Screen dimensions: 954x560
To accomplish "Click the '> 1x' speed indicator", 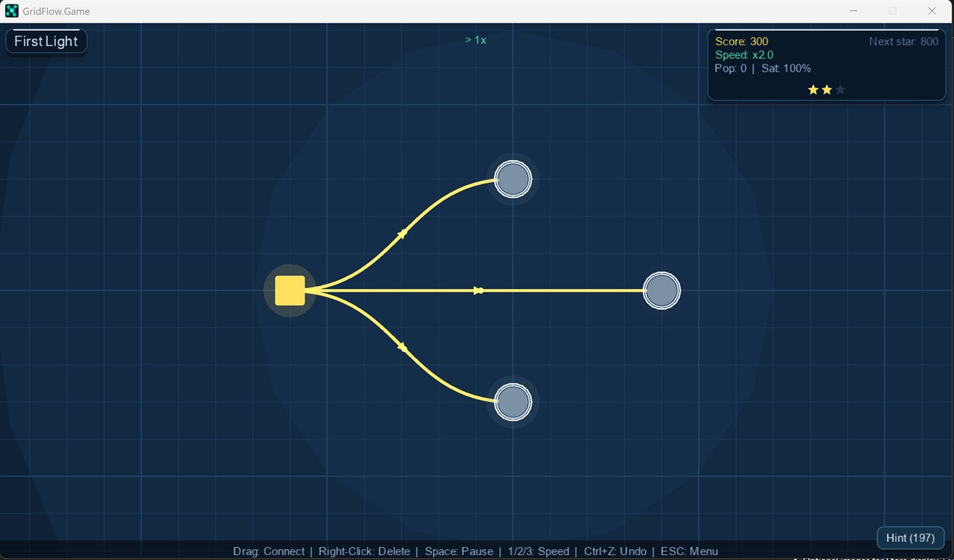I will pos(476,40).
